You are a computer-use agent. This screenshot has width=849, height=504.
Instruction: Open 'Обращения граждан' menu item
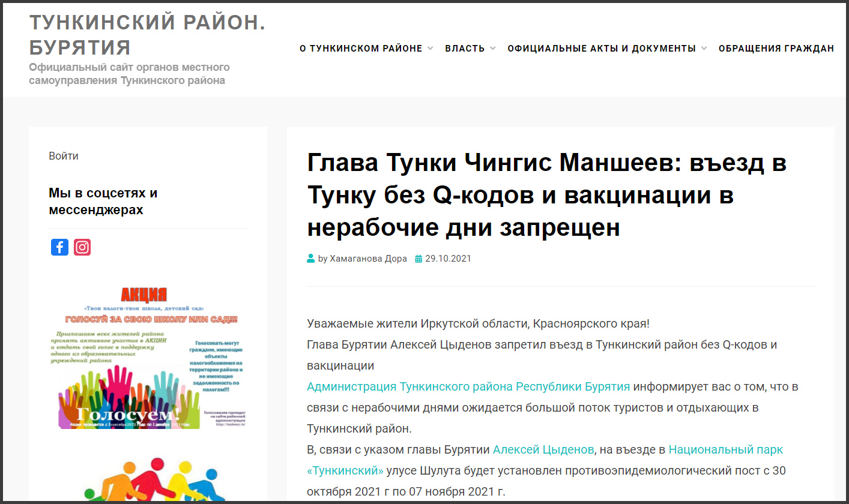pyautogui.click(x=776, y=49)
